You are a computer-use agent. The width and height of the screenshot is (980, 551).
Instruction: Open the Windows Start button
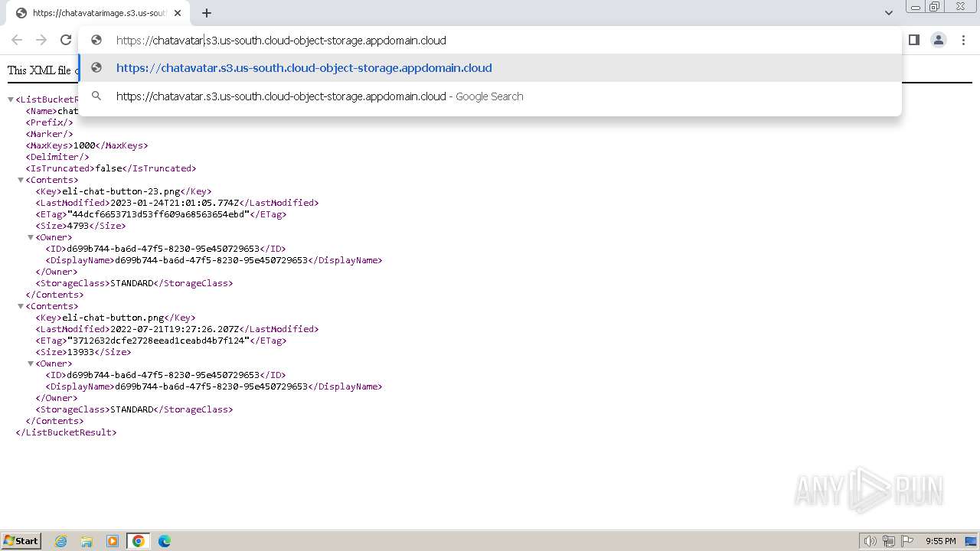21,541
